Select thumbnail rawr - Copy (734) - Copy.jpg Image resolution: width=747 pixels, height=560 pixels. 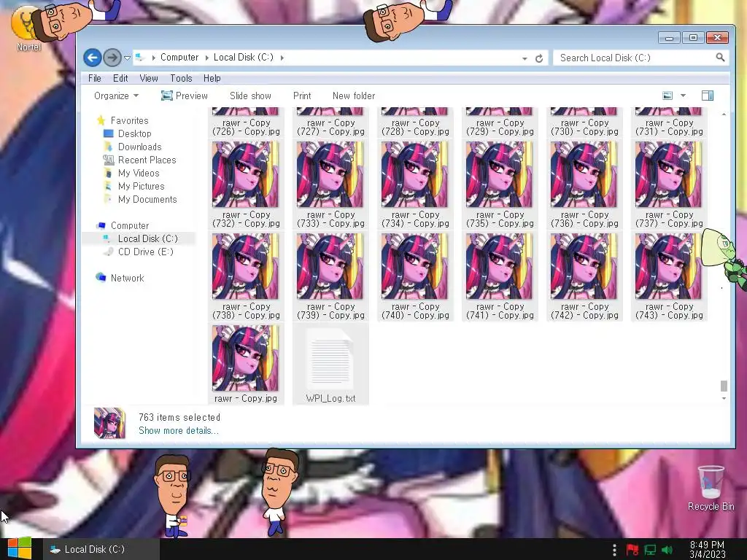pos(414,174)
